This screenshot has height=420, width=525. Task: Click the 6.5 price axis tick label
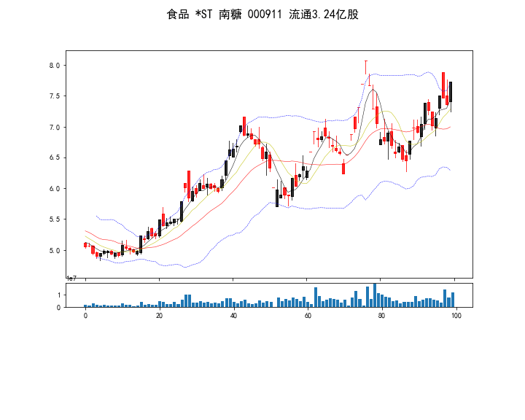55,158
